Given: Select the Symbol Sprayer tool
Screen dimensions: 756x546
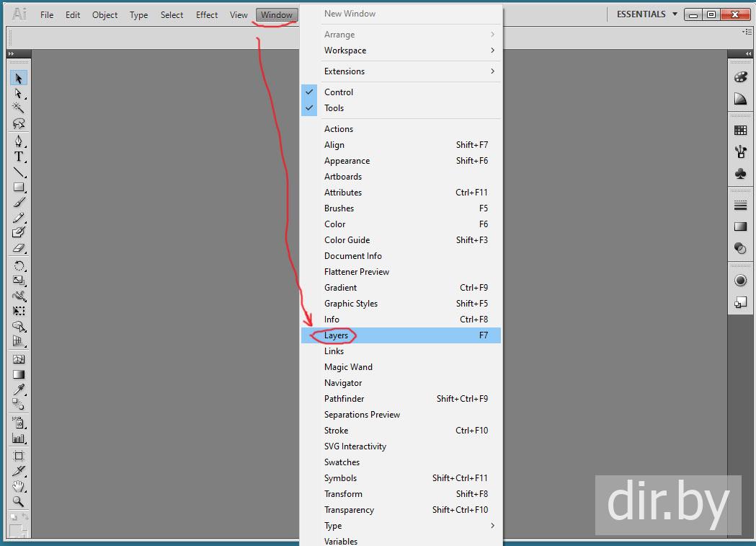Looking at the screenshot, I should [19, 423].
